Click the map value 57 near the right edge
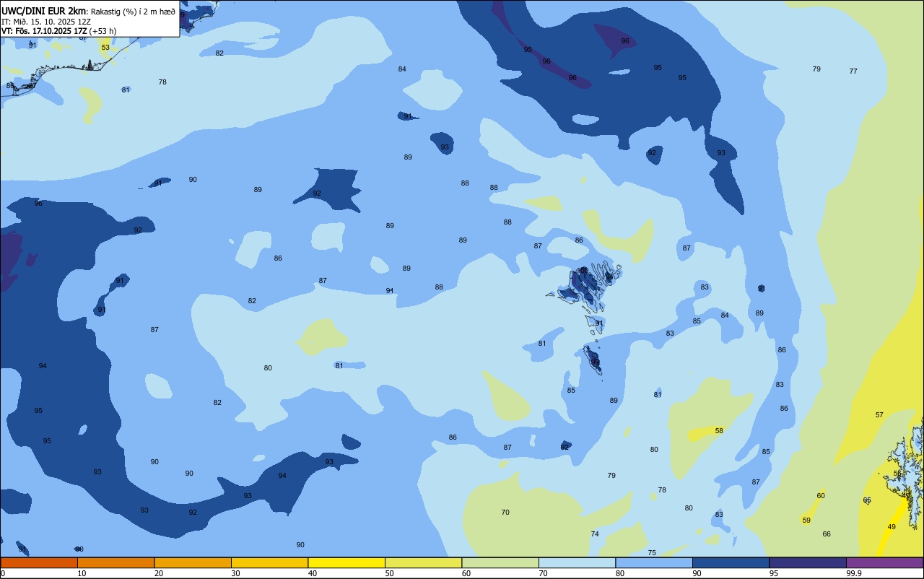The width and height of the screenshot is (924, 579). tap(879, 415)
